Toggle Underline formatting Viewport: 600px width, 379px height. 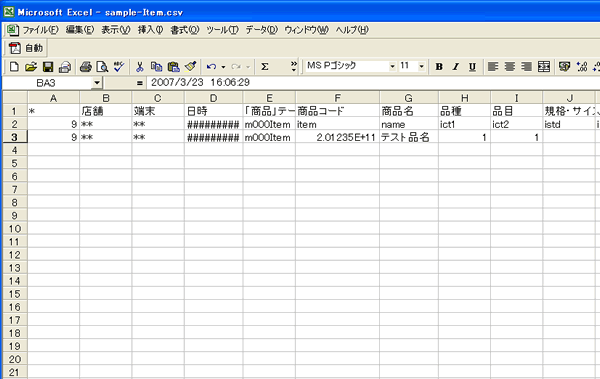[x=473, y=67]
